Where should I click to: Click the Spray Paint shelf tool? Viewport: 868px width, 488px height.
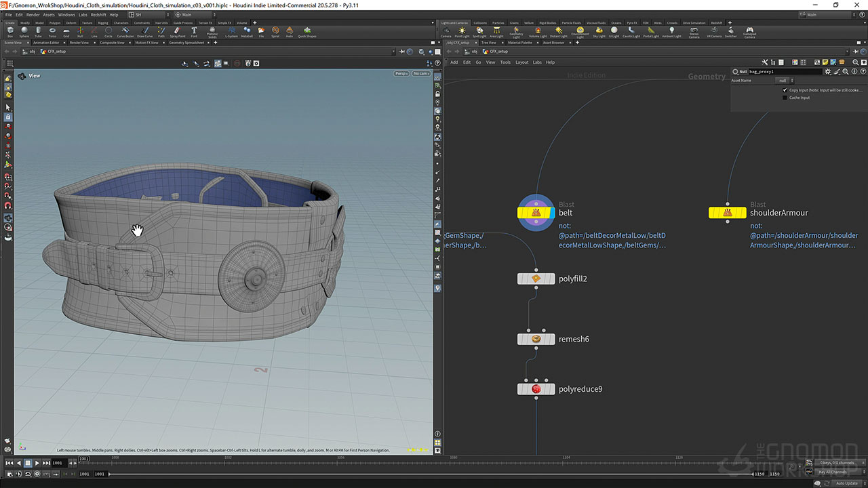[x=178, y=31]
